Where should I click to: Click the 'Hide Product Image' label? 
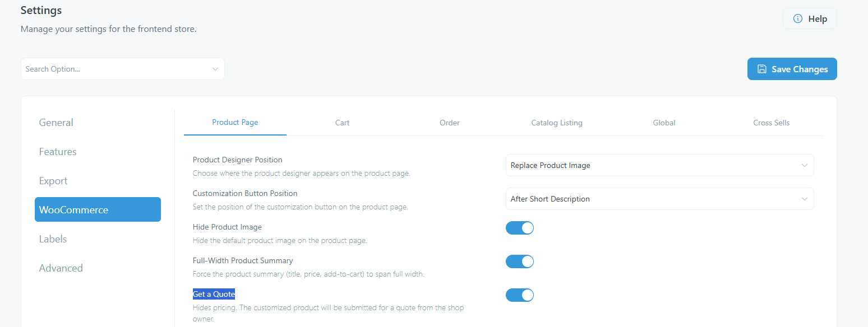[227, 227]
